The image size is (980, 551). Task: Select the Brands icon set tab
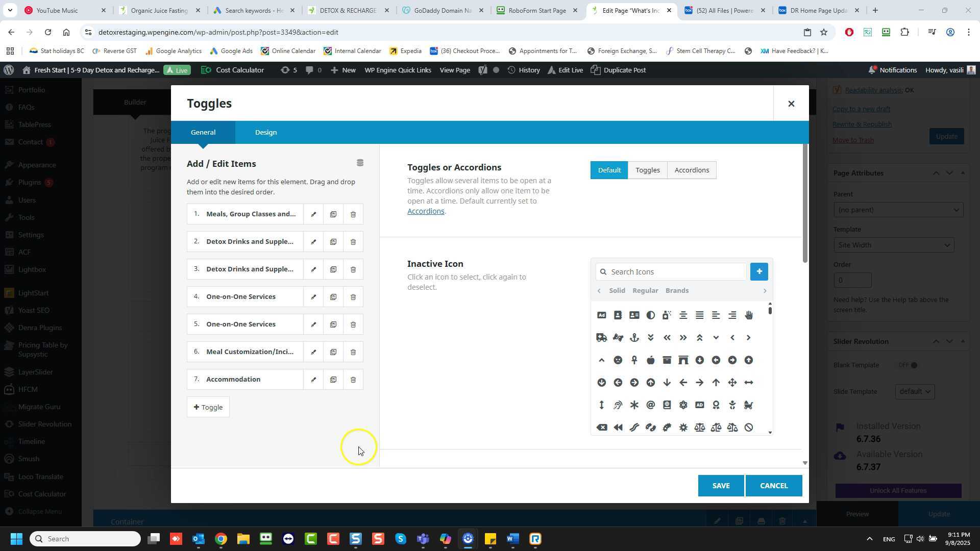[677, 291]
